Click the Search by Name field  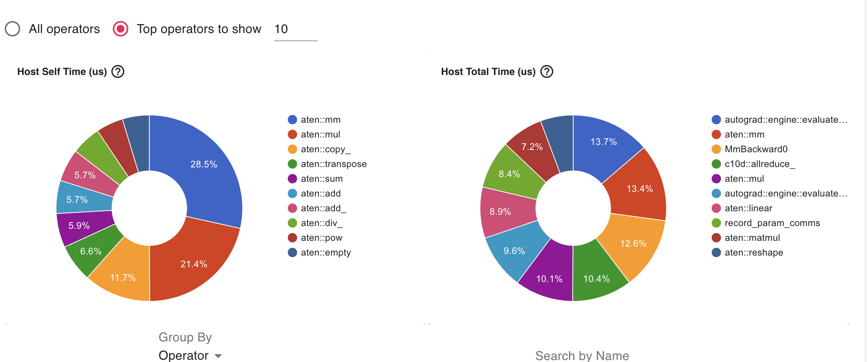[582, 355]
